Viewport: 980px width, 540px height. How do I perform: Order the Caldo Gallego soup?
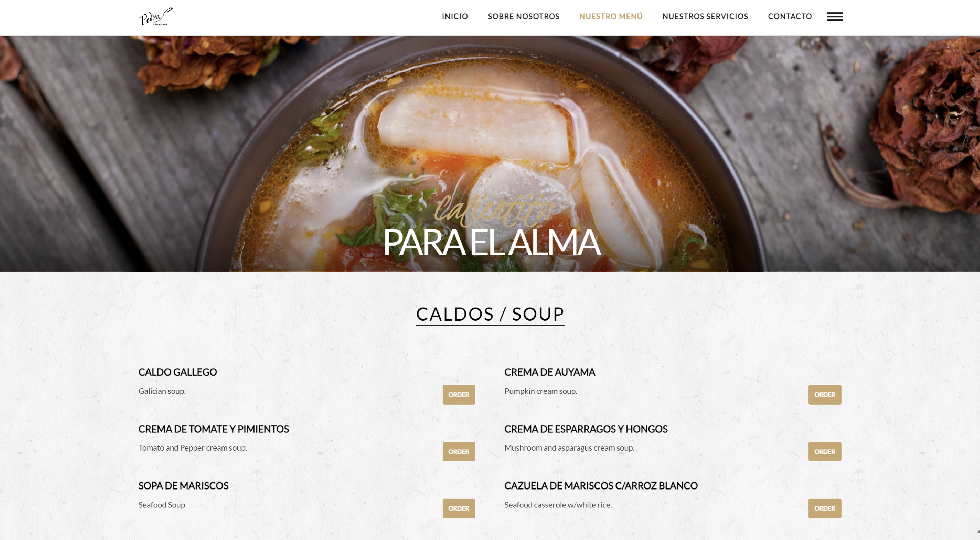(458, 395)
